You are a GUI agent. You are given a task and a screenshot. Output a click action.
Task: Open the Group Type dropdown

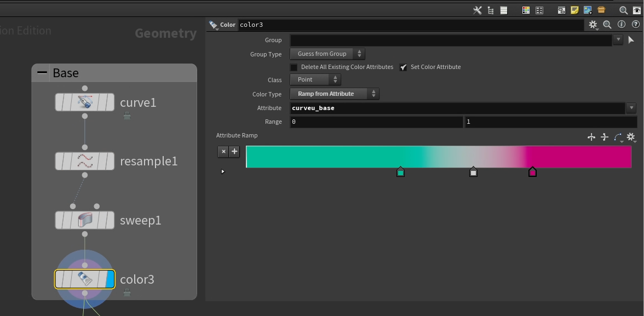click(x=327, y=54)
